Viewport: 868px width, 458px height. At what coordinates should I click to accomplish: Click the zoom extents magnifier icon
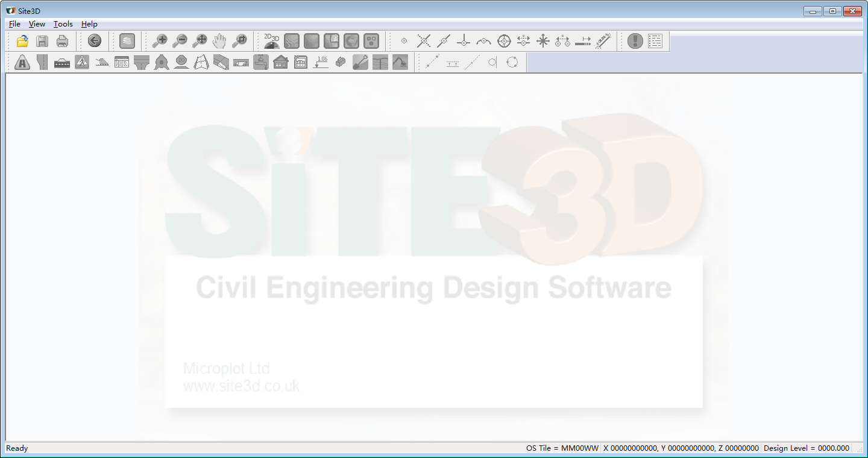200,41
